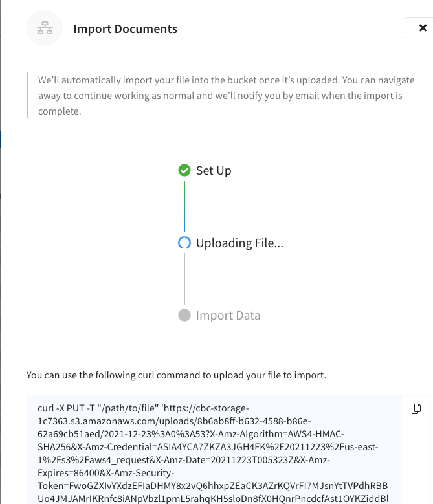Click the Import Documents hierarchy icon
This screenshot has width=433, height=504.
[x=45, y=28]
